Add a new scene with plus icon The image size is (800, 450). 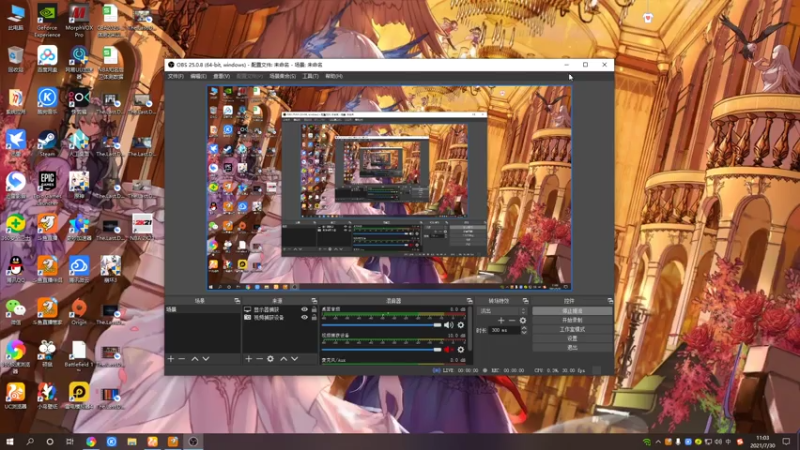click(171, 359)
